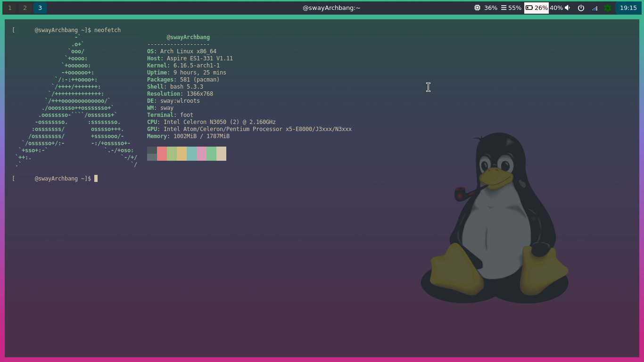The height and width of the screenshot is (362, 644).
Task: Click the neofetch command text
Action: click(107, 30)
